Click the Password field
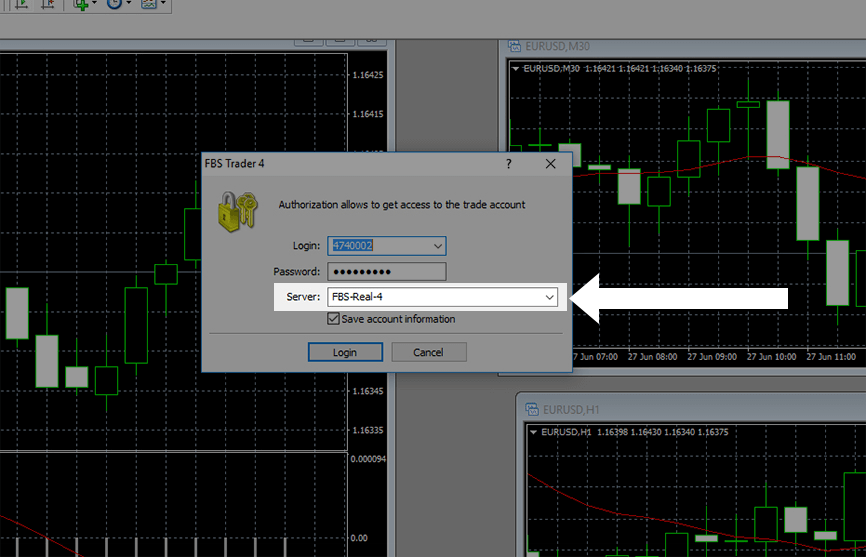866x557 pixels. click(387, 272)
